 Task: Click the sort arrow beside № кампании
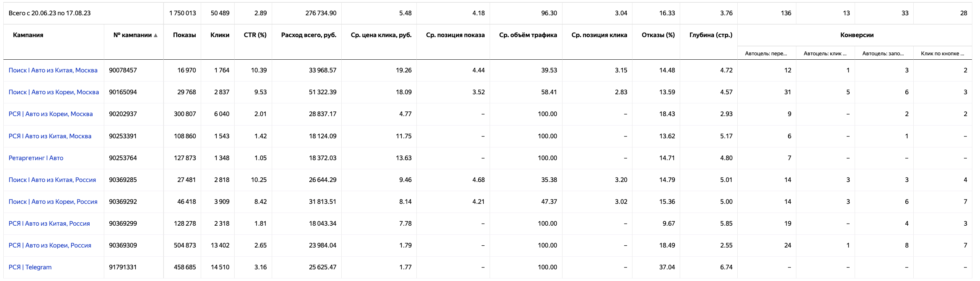click(x=156, y=35)
